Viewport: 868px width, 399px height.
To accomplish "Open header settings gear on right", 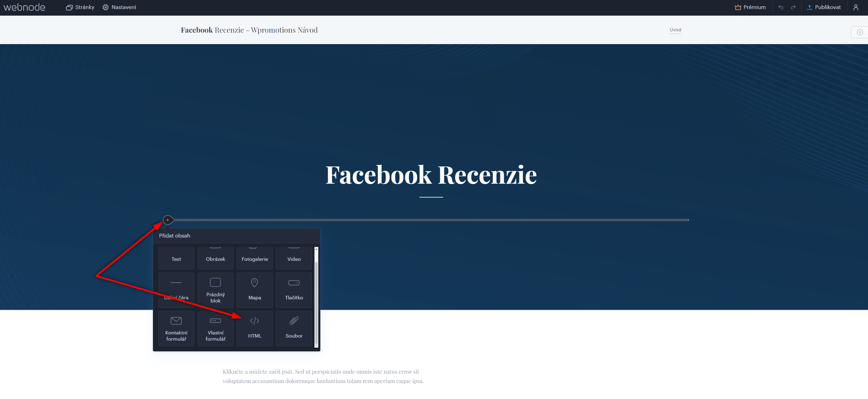I will click(860, 32).
